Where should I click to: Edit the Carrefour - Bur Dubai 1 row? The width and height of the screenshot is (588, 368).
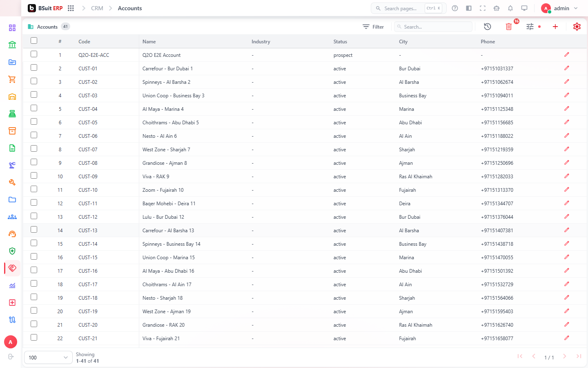click(x=567, y=68)
